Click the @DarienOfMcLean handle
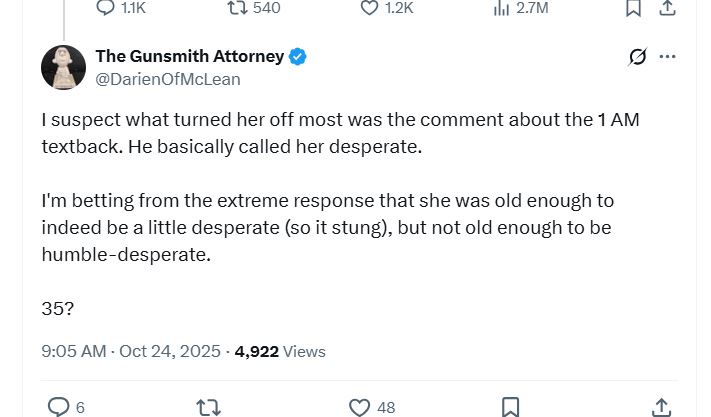 point(167,79)
